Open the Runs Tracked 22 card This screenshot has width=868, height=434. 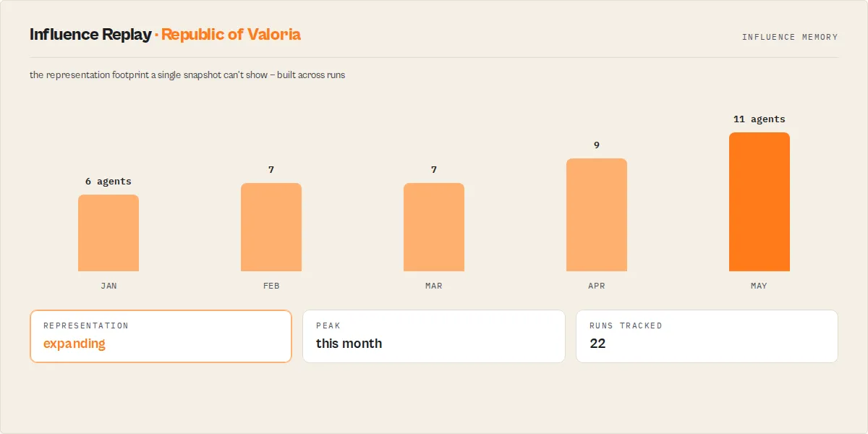[x=707, y=336]
